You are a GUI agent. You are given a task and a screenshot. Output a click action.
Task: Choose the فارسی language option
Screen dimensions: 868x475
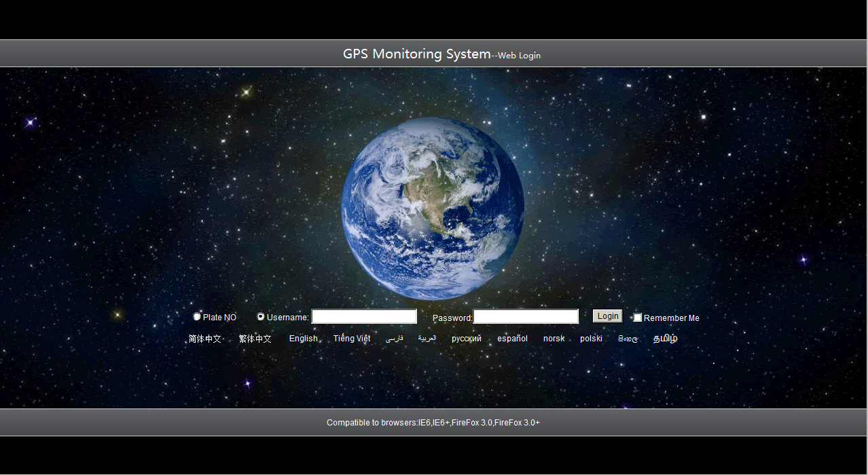(x=394, y=338)
